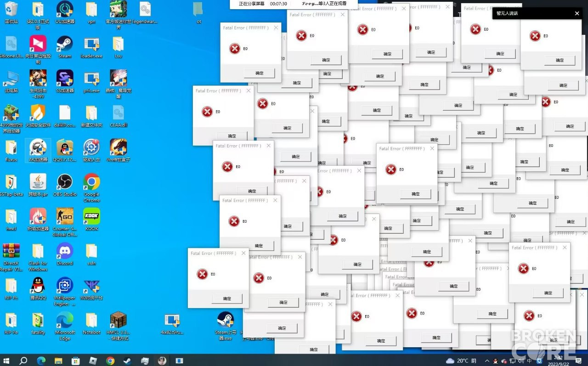This screenshot has width=588, height=366.
Task: Click the 正在分享屏幕 status bar text
Action: [x=252, y=4]
